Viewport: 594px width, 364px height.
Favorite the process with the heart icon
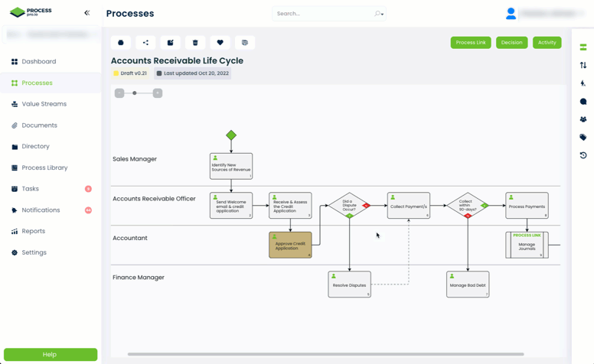[x=220, y=43]
